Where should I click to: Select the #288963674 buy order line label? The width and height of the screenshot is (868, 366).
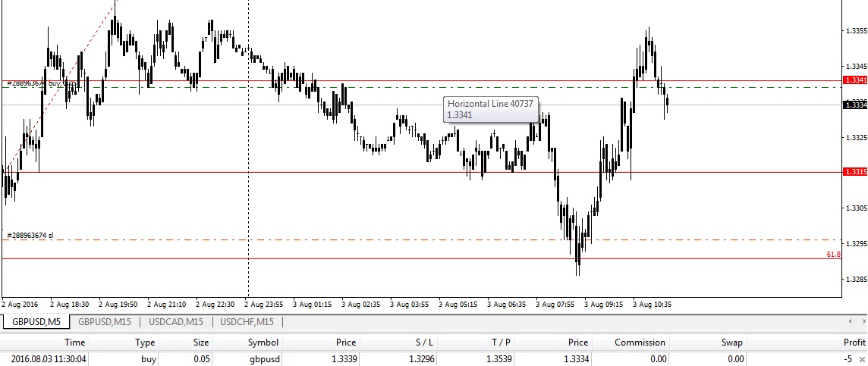(x=42, y=83)
